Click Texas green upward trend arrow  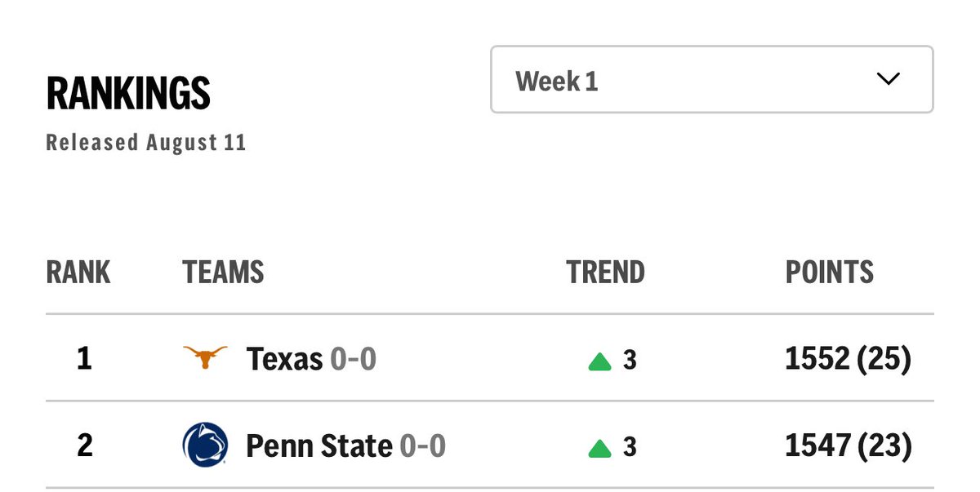(599, 361)
